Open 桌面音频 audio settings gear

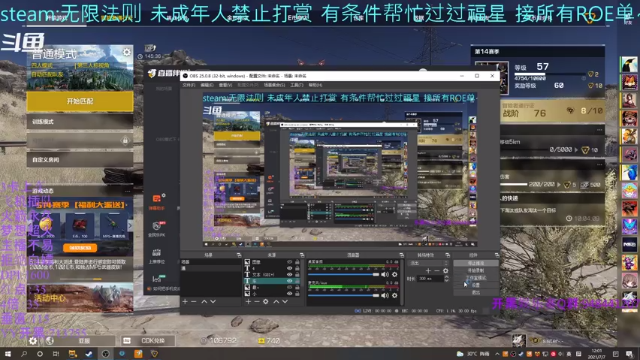[x=394, y=275]
